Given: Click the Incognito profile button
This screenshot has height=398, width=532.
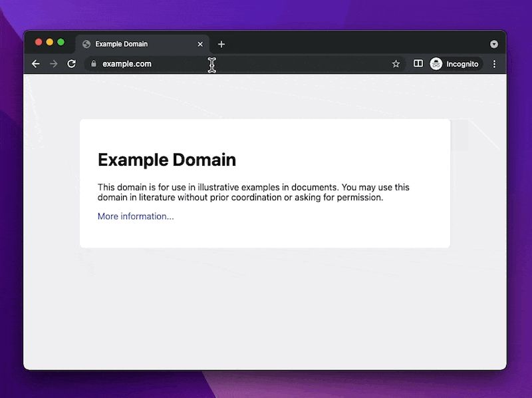Looking at the screenshot, I should (456, 64).
